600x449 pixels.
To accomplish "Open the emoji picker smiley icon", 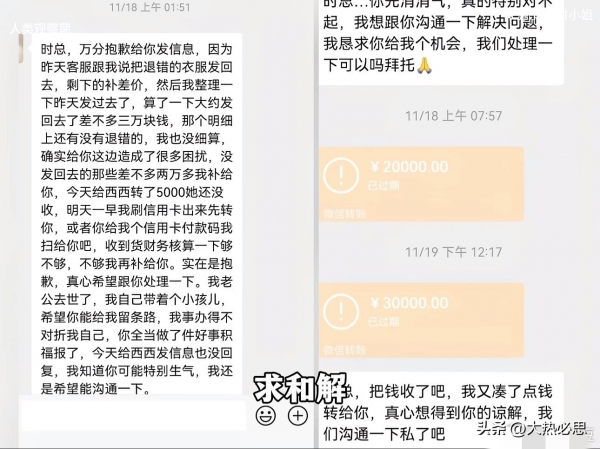I will point(266,415).
